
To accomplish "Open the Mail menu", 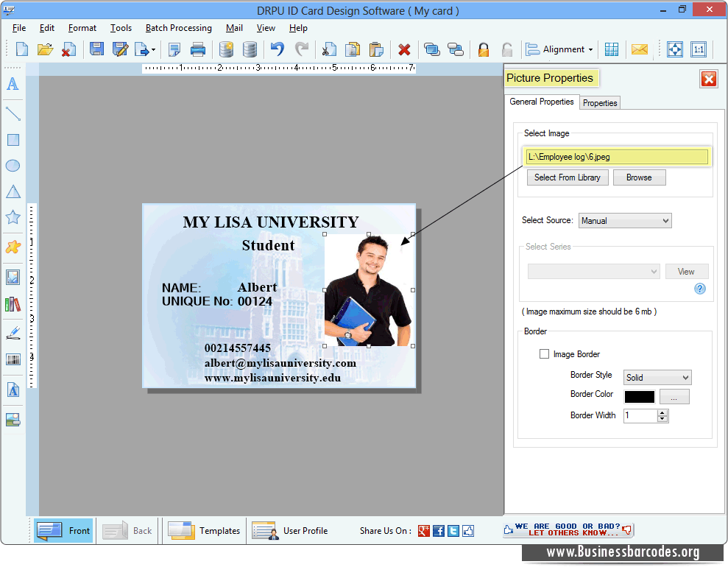I will tap(235, 28).
